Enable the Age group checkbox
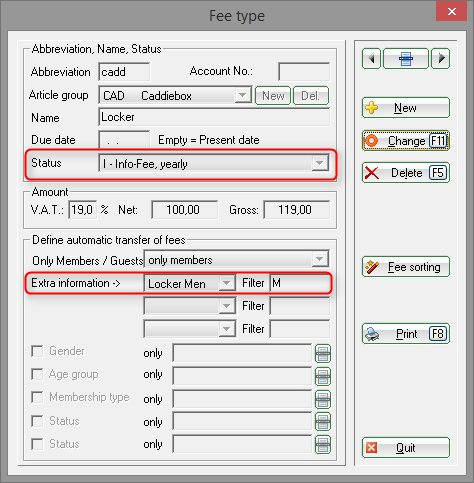474x483 pixels. [37, 374]
